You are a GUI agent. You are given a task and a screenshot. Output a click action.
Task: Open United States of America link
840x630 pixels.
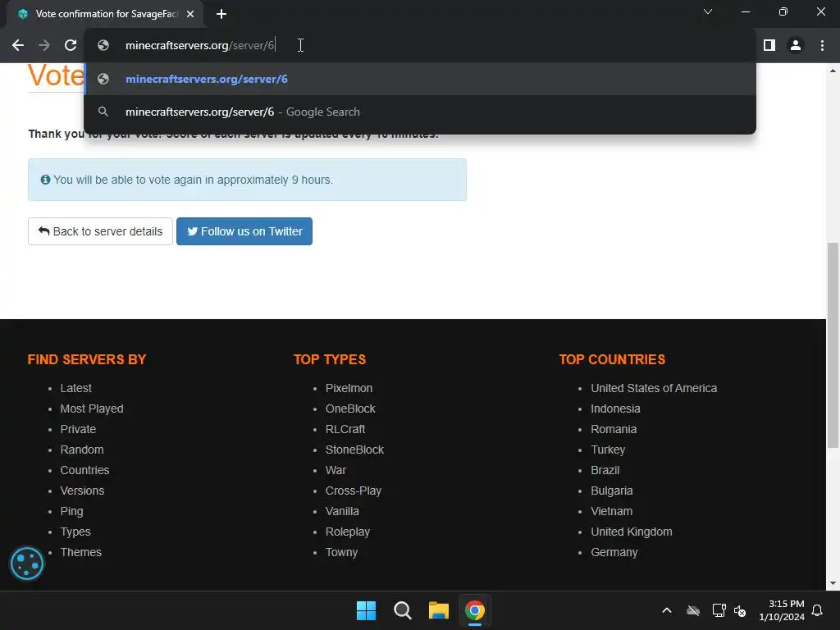point(654,388)
